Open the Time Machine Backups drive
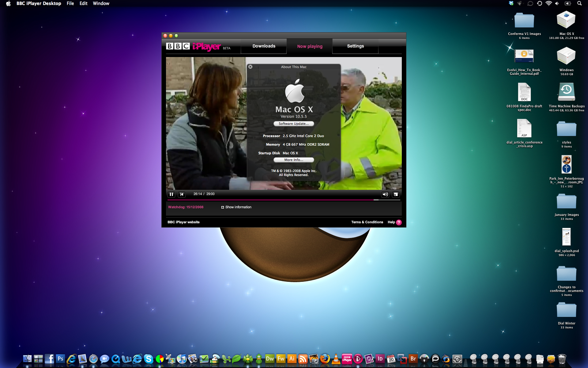The image size is (588, 368). tap(566, 92)
